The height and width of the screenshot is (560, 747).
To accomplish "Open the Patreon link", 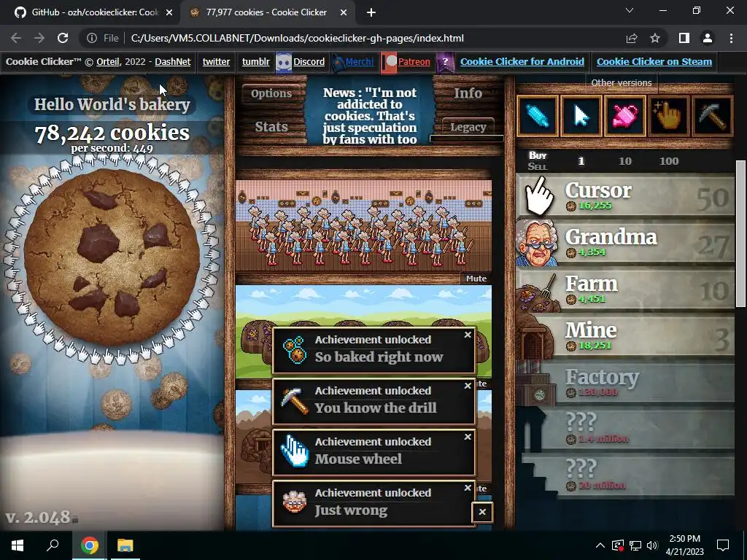I will (x=414, y=61).
